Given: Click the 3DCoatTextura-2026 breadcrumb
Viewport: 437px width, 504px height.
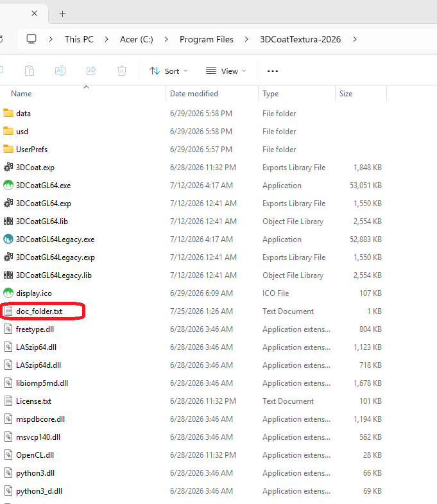Looking at the screenshot, I should 300,39.
